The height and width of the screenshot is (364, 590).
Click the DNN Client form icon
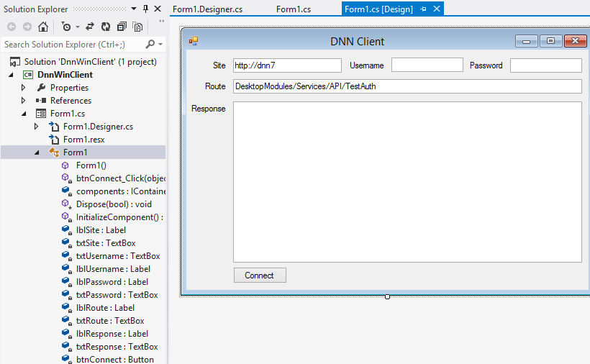click(194, 42)
